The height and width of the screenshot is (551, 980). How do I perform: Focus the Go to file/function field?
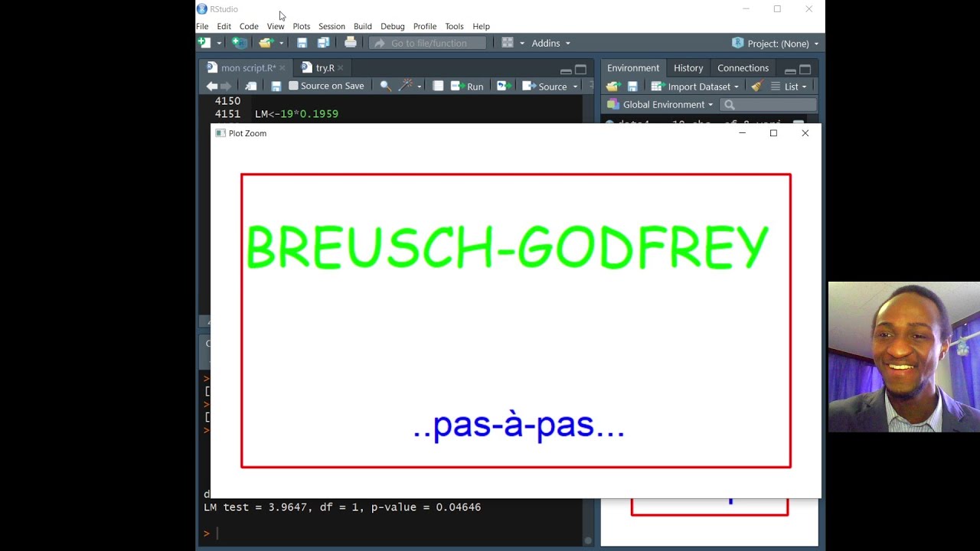tap(427, 43)
